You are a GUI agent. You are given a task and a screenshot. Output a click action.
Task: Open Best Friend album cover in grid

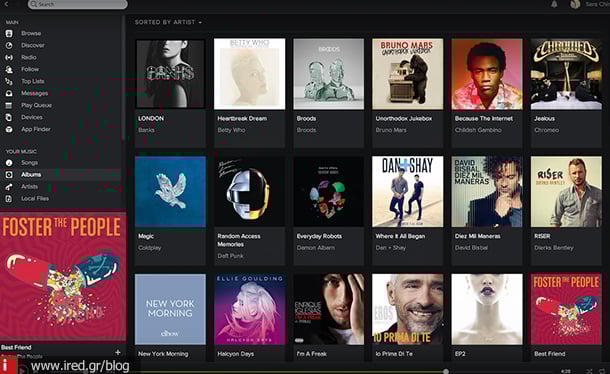pyautogui.click(x=566, y=309)
